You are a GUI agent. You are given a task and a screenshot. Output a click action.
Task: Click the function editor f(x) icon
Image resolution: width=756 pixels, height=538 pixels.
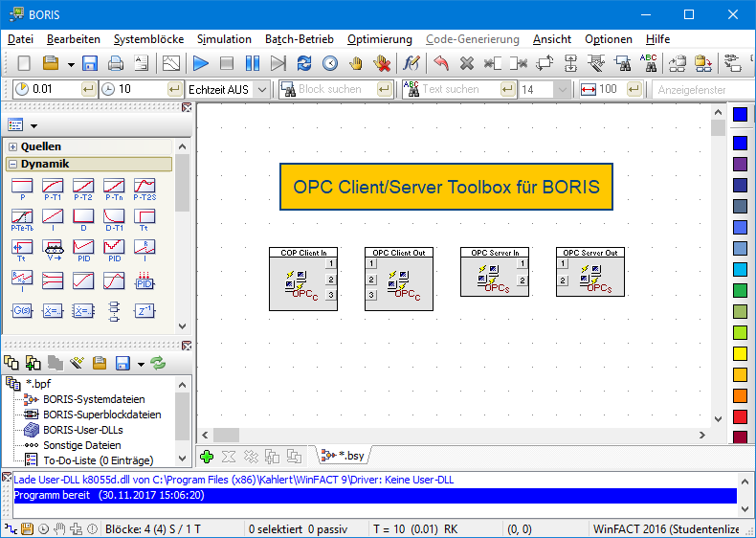coord(411,63)
